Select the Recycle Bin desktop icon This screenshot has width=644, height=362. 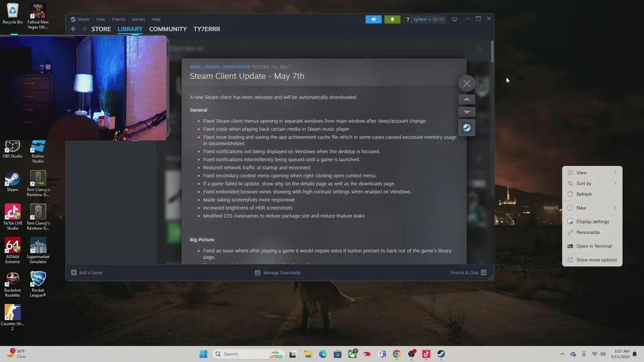coord(13,14)
